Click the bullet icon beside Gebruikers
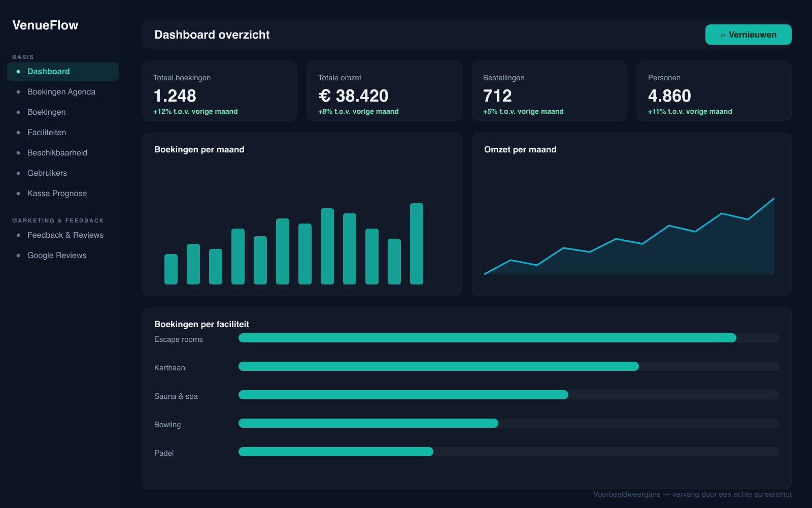 coord(18,173)
